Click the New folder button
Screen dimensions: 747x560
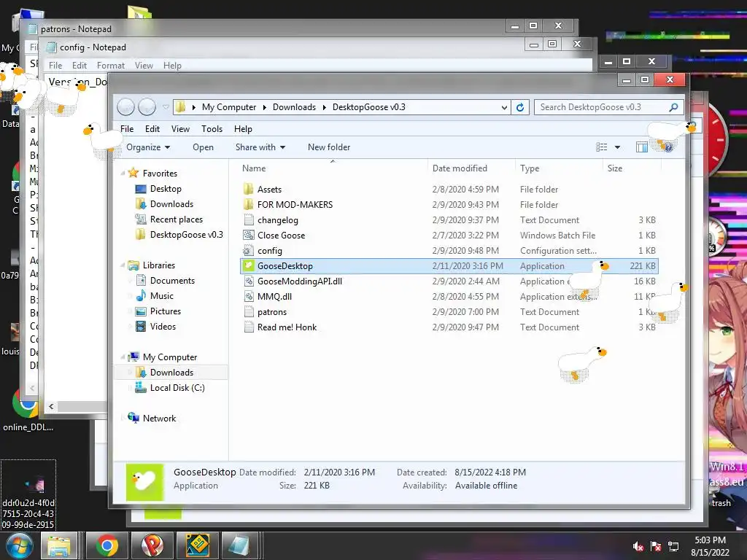coord(329,147)
